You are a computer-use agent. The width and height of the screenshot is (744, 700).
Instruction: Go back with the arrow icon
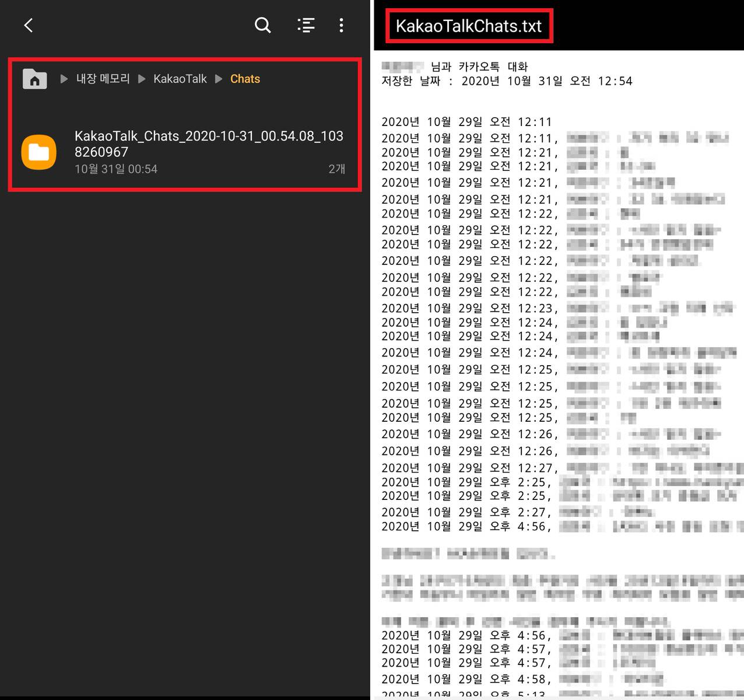(29, 25)
